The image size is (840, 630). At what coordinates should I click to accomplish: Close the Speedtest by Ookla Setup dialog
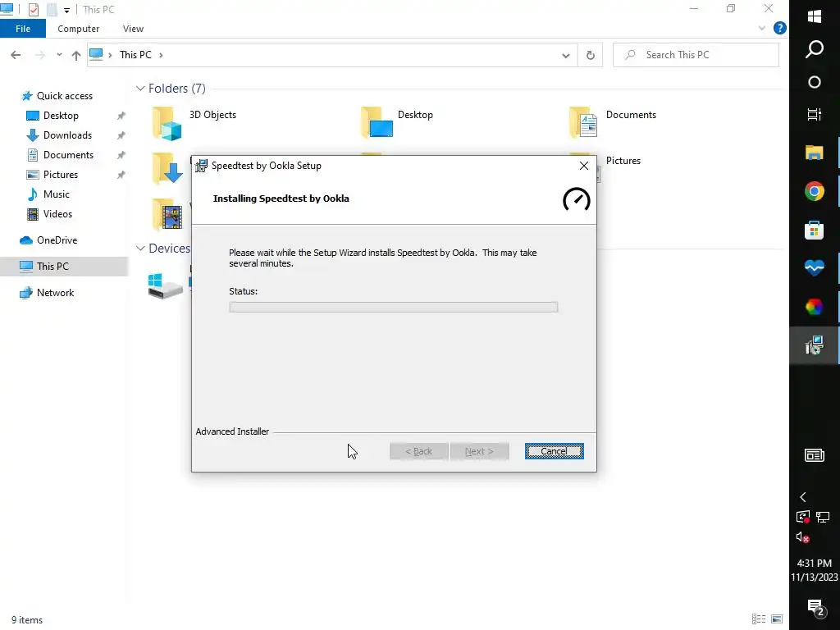coord(584,166)
